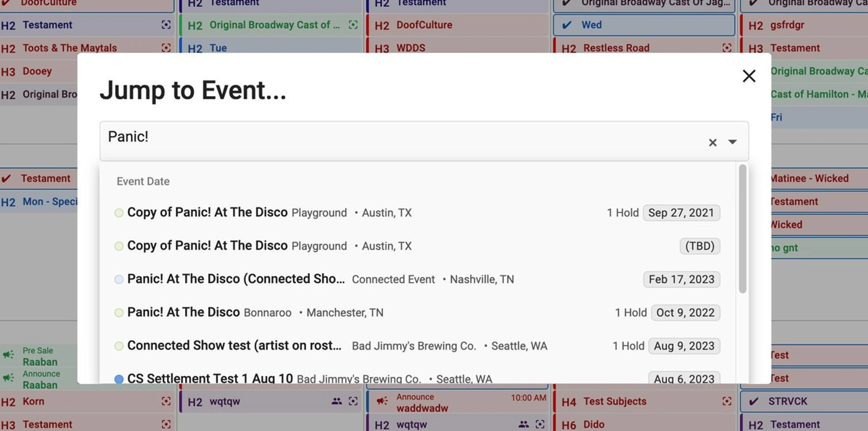Click status dot for Connected Event Nashville result
The image size is (868, 431).
119,279
